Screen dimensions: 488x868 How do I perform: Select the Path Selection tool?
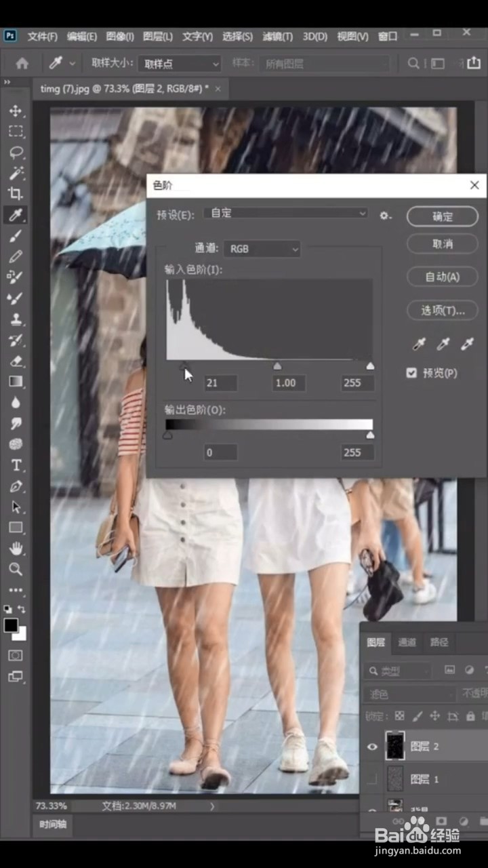click(x=16, y=507)
